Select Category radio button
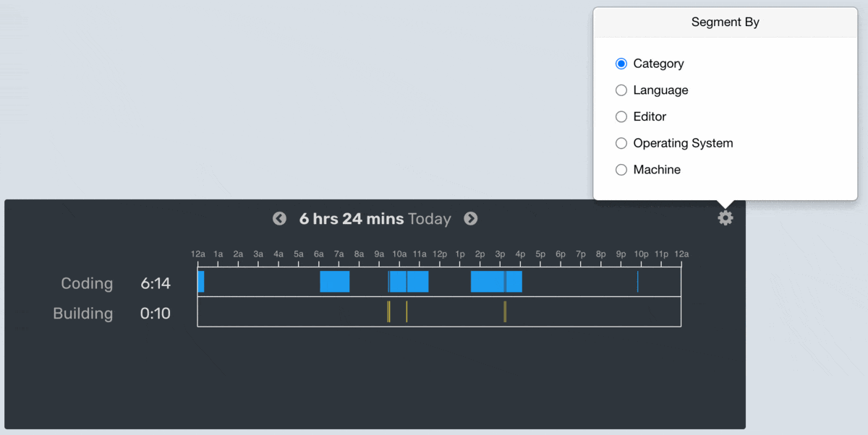This screenshot has width=868, height=435. pyautogui.click(x=621, y=64)
